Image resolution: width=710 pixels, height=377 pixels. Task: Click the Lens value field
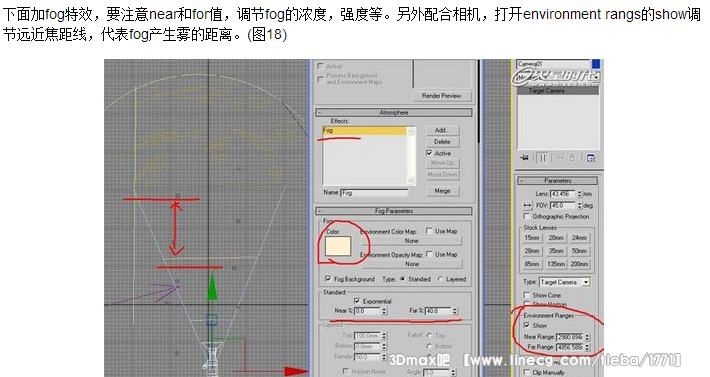pos(562,194)
